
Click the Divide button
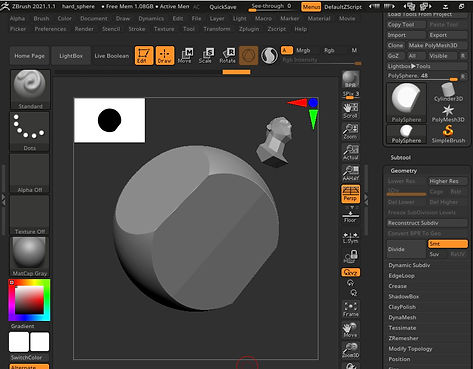coord(406,249)
